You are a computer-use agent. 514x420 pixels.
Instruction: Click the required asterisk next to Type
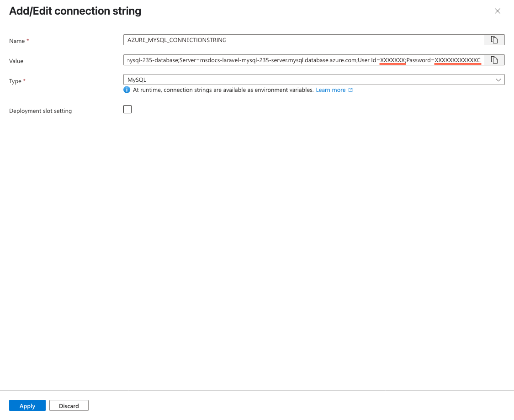point(24,80)
